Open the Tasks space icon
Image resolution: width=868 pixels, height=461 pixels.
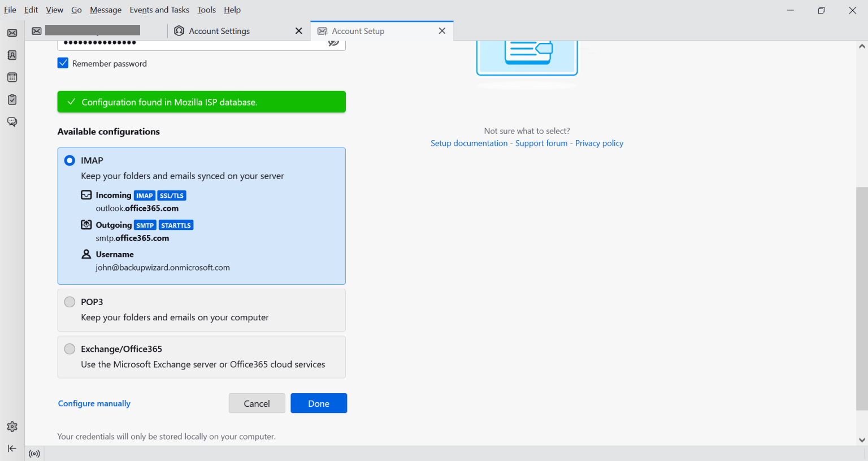pos(12,99)
